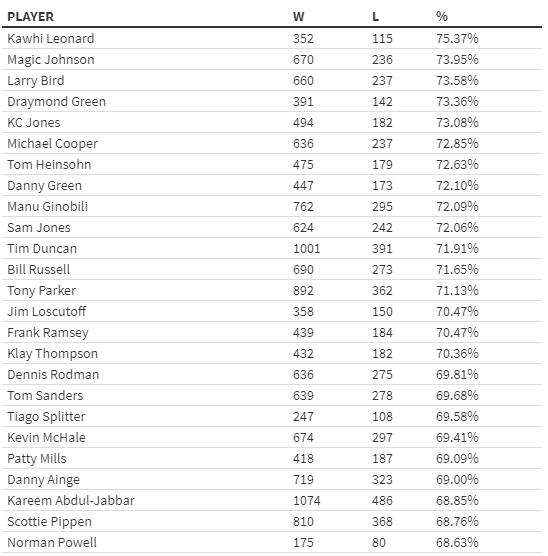Select Scottie Pippen's row name

point(49,522)
